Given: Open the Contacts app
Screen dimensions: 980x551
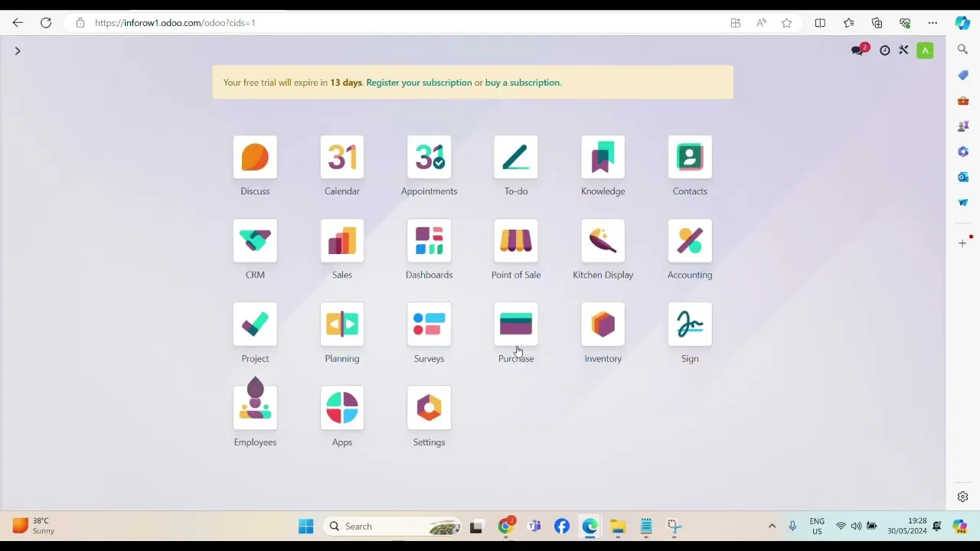Looking at the screenshot, I should [690, 158].
